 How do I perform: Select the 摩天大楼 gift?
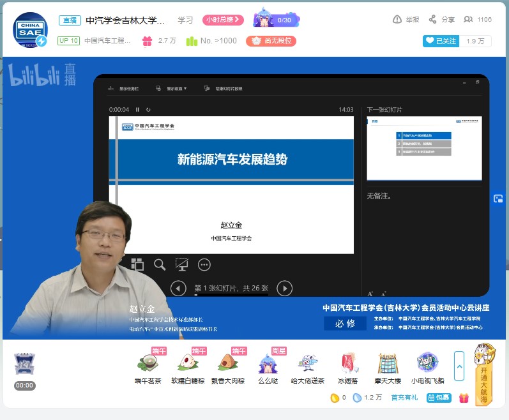click(388, 363)
